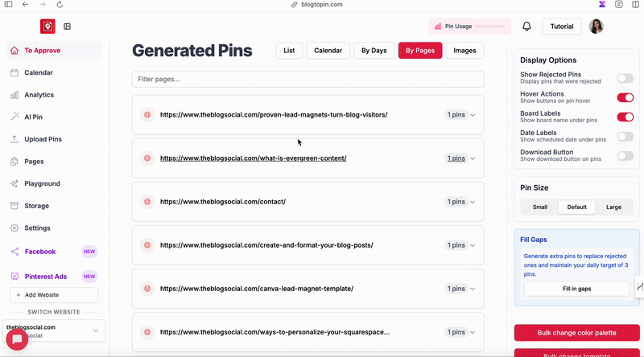Screen dimensions: 644x357
Task: Disable the Hover Actions toggle
Action: pos(625,97)
